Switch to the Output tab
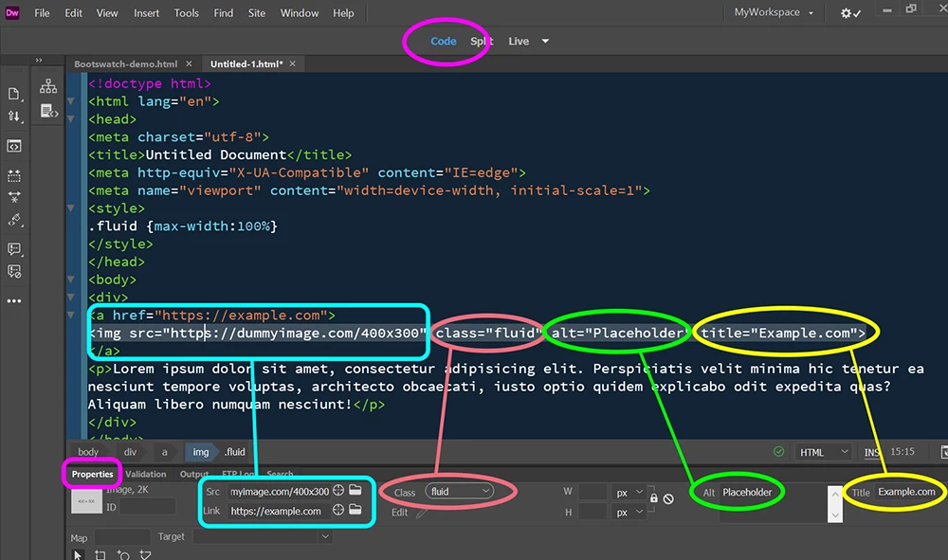Viewport: 948px width, 560px height. pyautogui.click(x=194, y=474)
